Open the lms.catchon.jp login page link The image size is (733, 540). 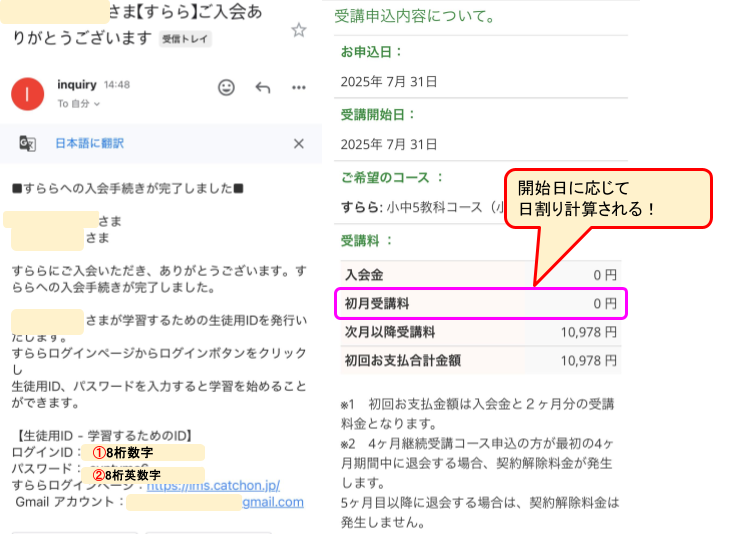coord(213,486)
